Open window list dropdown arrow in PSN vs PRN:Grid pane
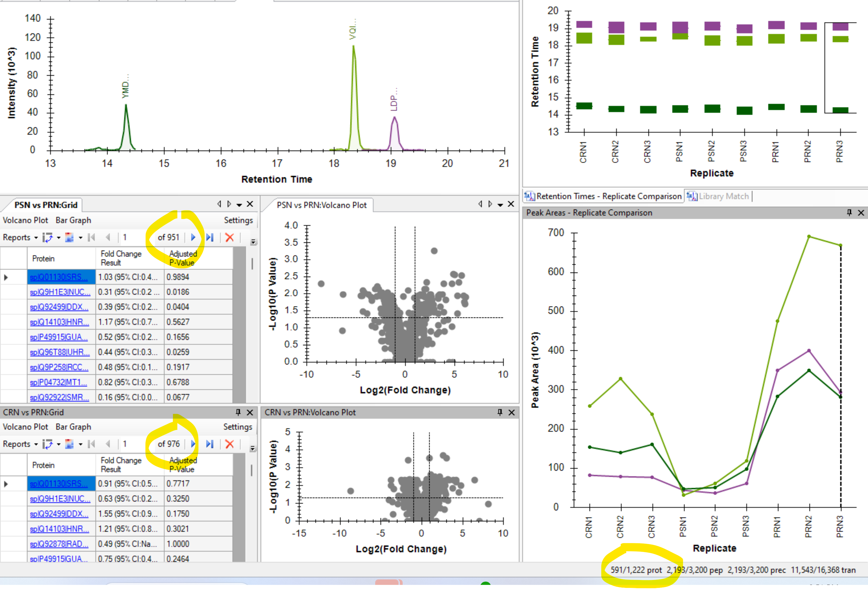 click(x=240, y=205)
